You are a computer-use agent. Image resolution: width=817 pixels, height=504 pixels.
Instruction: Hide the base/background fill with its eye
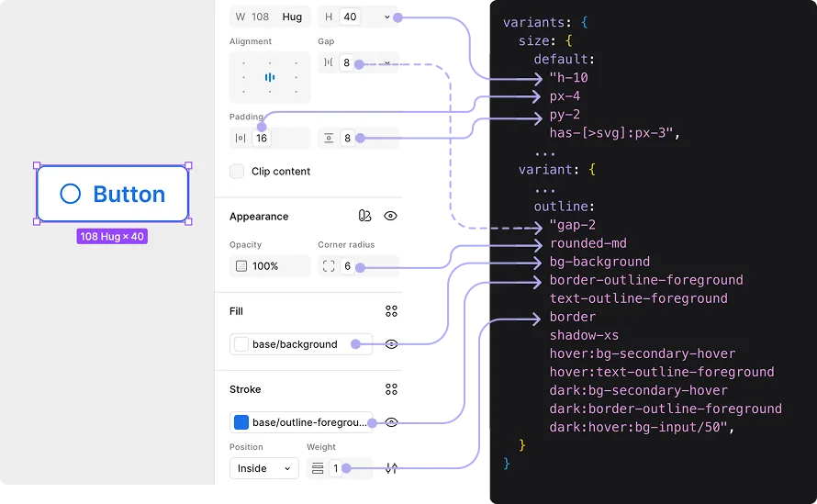tap(391, 344)
